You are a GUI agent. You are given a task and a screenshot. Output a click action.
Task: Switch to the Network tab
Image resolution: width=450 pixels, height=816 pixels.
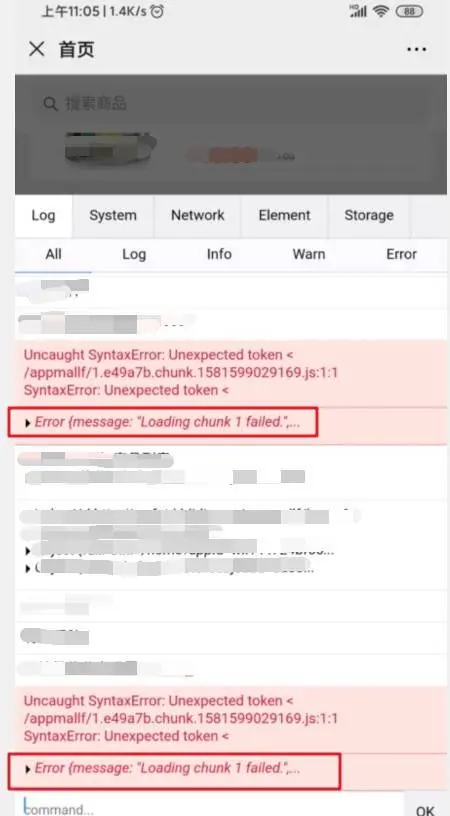[198, 215]
